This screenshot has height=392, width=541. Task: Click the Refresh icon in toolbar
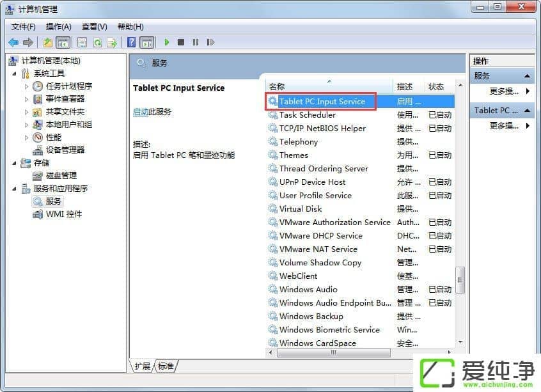point(97,42)
